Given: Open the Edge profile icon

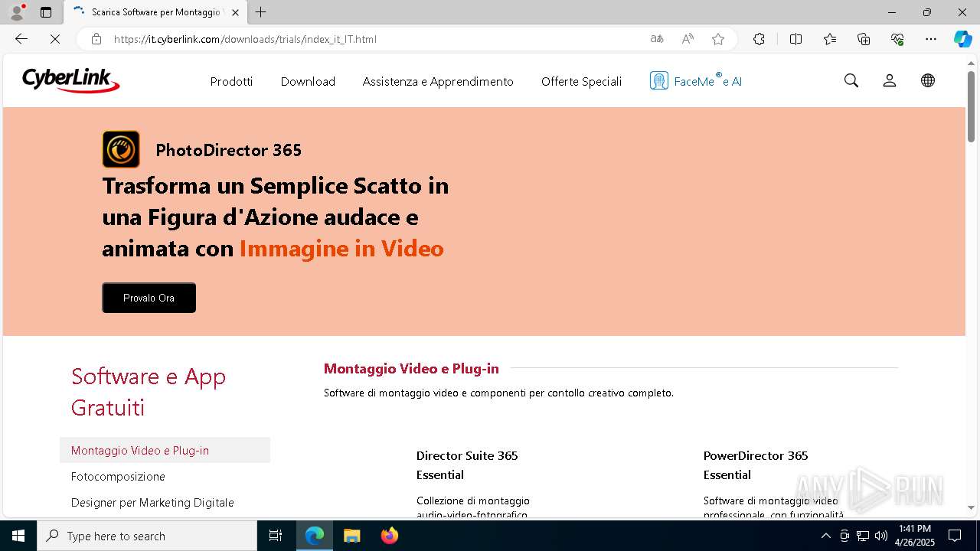Looking at the screenshot, I should pos(17,12).
